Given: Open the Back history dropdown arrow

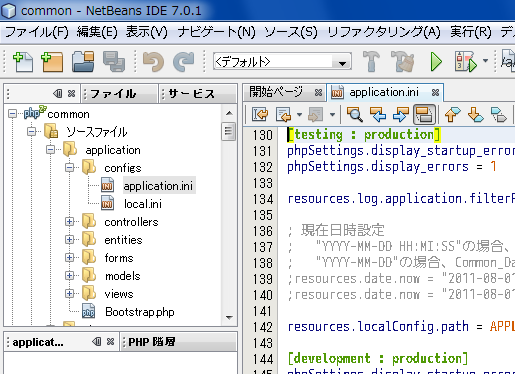Looking at the screenshot, I should click(299, 115).
